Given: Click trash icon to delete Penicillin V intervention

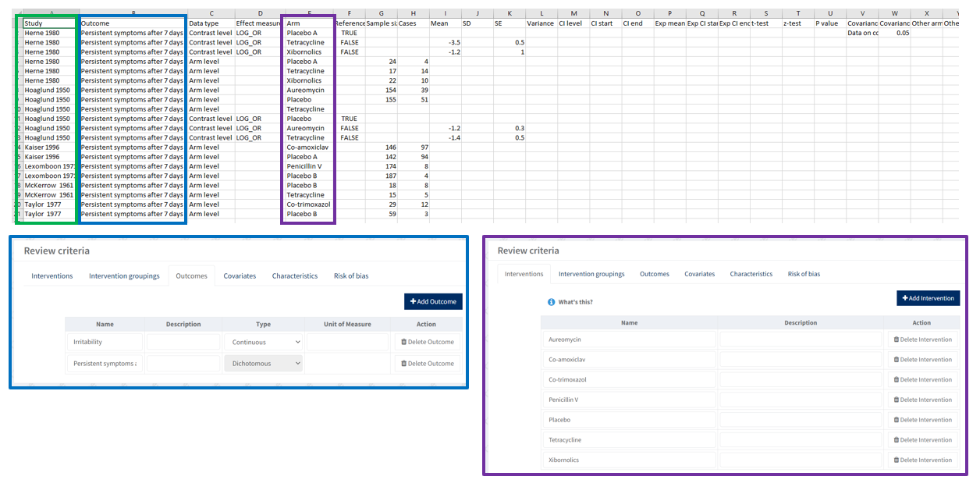Looking at the screenshot, I should point(896,400).
